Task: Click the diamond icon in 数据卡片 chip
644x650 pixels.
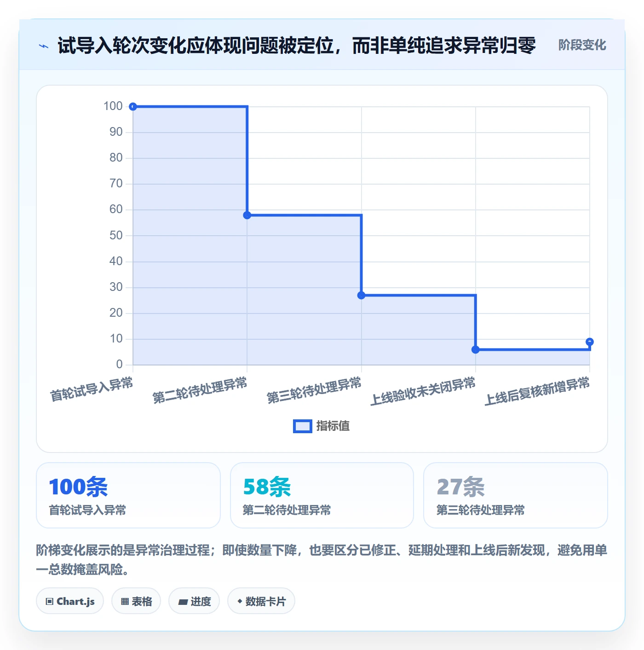Action: (240, 601)
